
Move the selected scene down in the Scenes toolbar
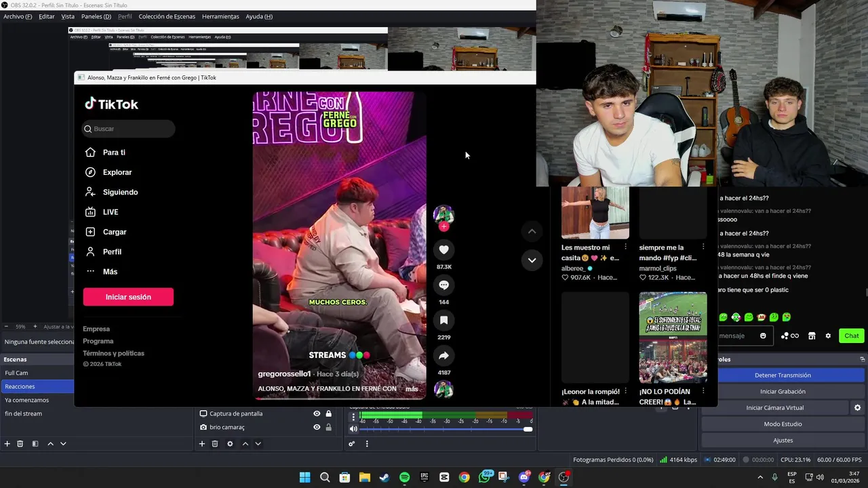tap(63, 444)
